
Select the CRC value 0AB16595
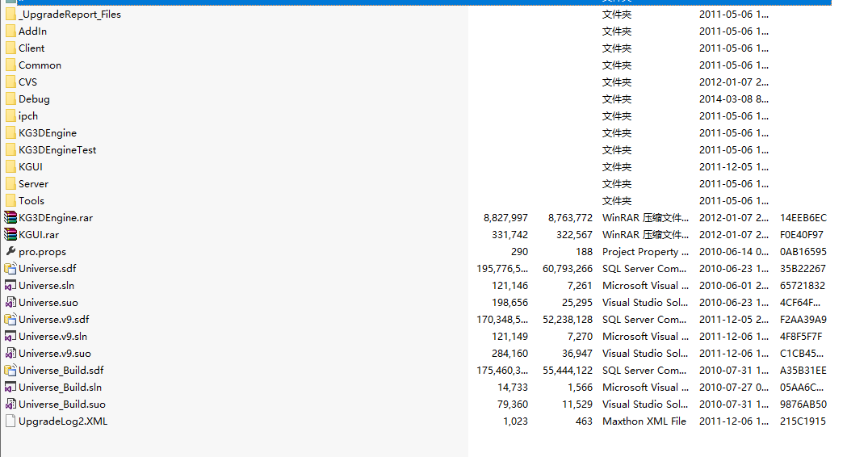point(803,252)
